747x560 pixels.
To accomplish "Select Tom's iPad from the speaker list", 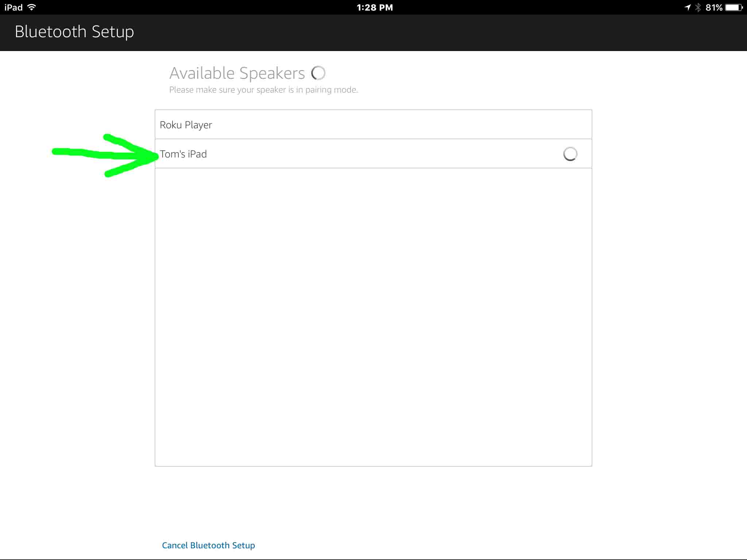I will (x=183, y=154).
